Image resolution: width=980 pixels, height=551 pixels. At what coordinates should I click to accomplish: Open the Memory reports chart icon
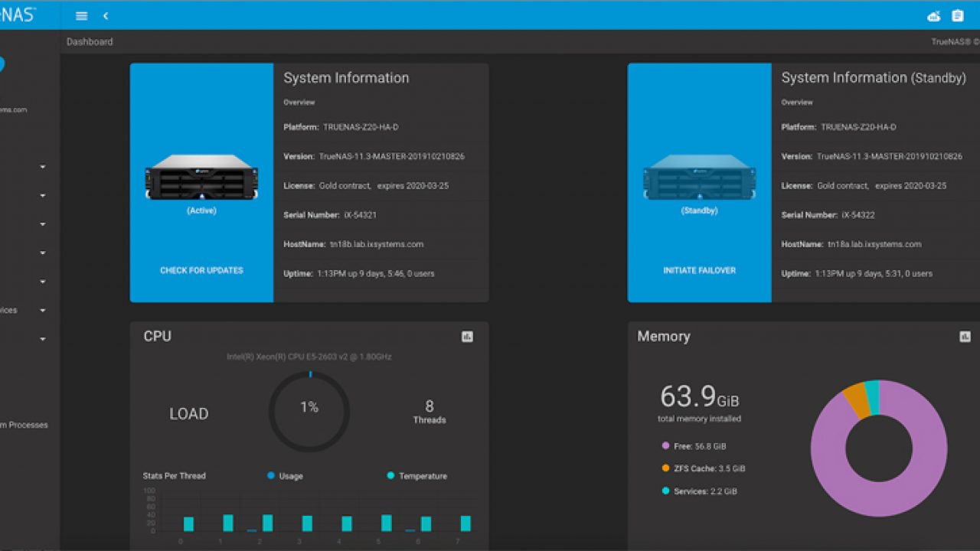pyautogui.click(x=965, y=337)
